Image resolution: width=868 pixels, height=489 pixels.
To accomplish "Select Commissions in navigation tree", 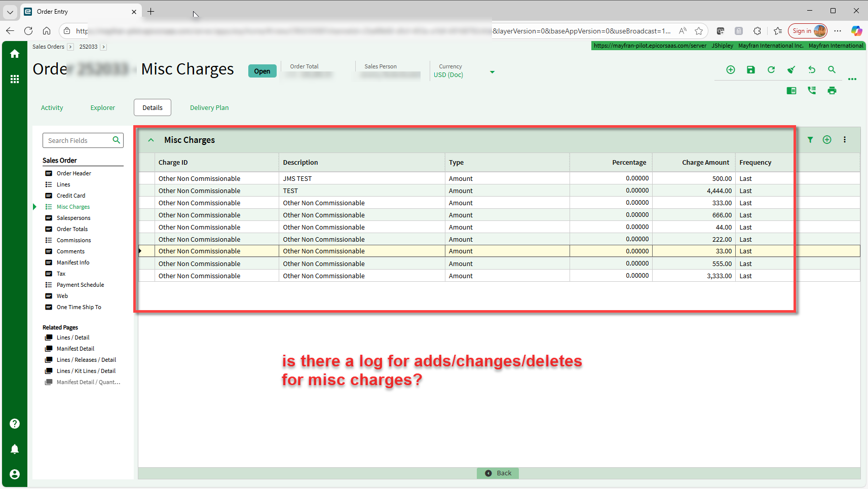I will point(74,240).
